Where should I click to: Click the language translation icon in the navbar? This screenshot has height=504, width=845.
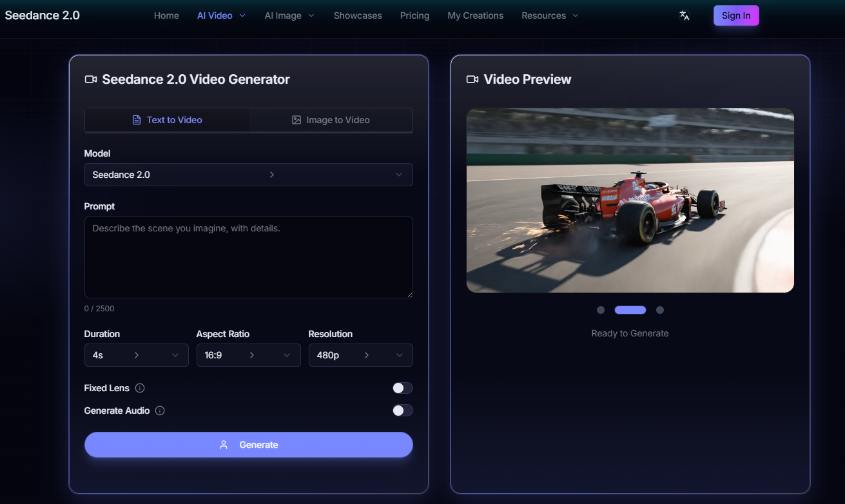[x=684, y=15]
